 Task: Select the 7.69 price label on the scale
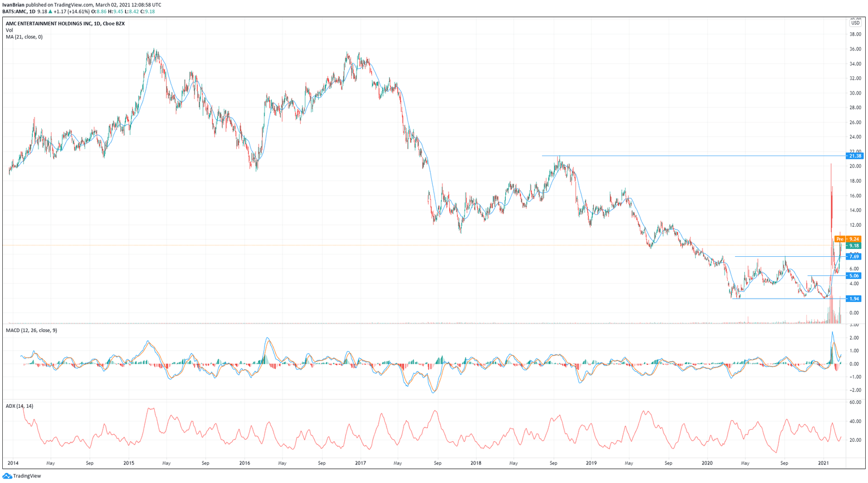click(855, 256)
